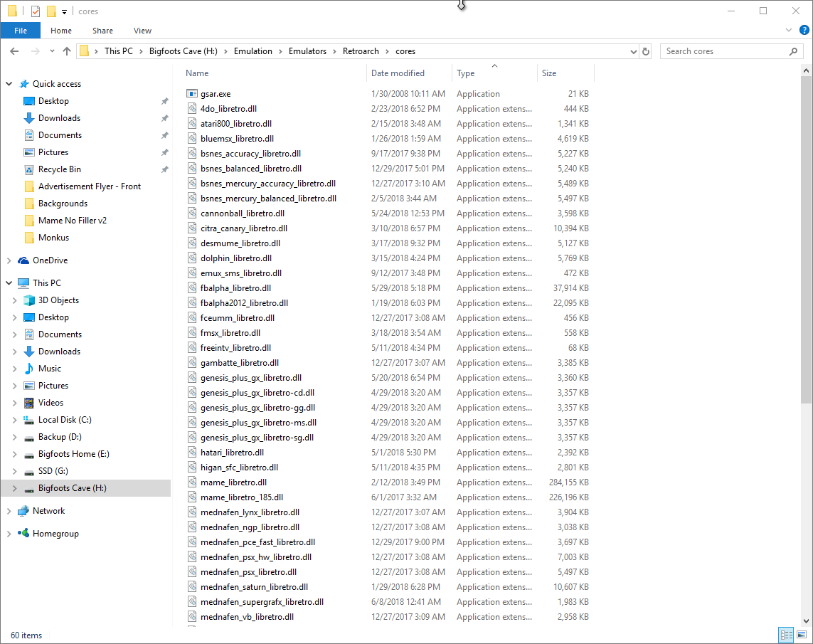This screenshot has width=813, height=644.
Task: Open the Music folder under This PC
Action: click(x=50, y=369)
